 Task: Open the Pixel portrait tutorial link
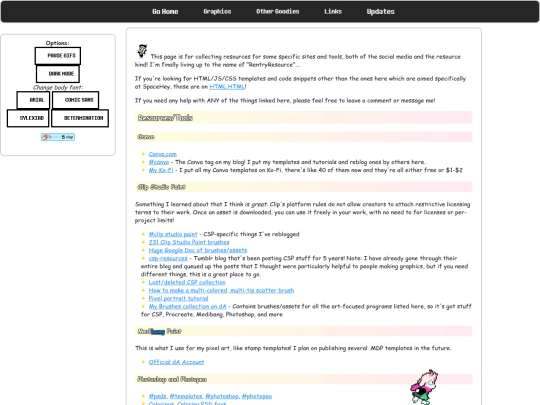click(178, 298)
